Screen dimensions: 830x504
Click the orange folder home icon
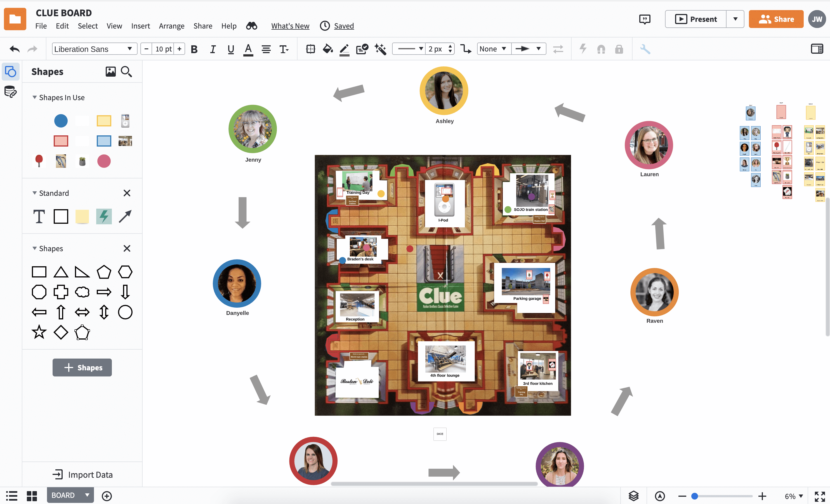(15, 19)
